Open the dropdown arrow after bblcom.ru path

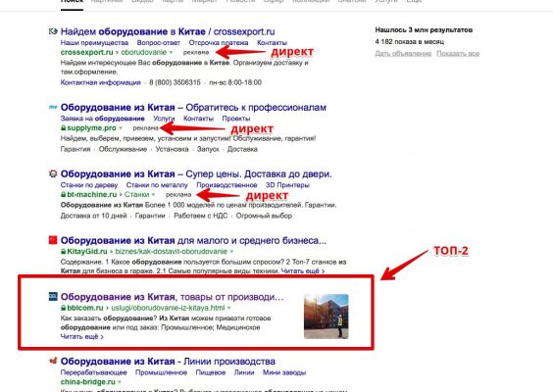point(229,308)
